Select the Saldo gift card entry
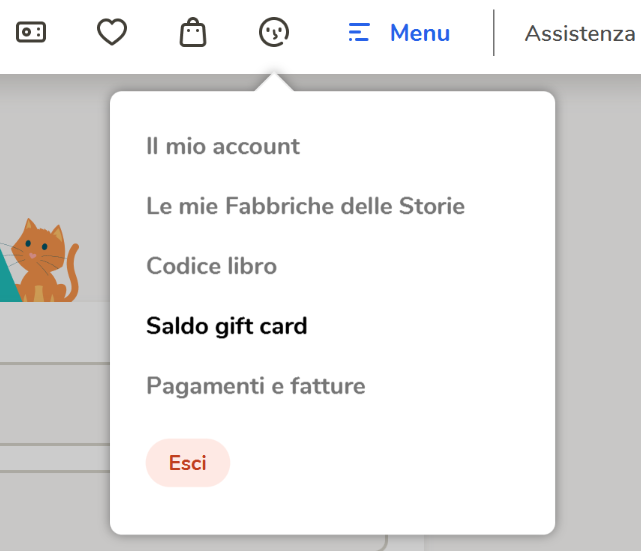The width and height of the screenshot is (641, 551). tap(226, 326)
